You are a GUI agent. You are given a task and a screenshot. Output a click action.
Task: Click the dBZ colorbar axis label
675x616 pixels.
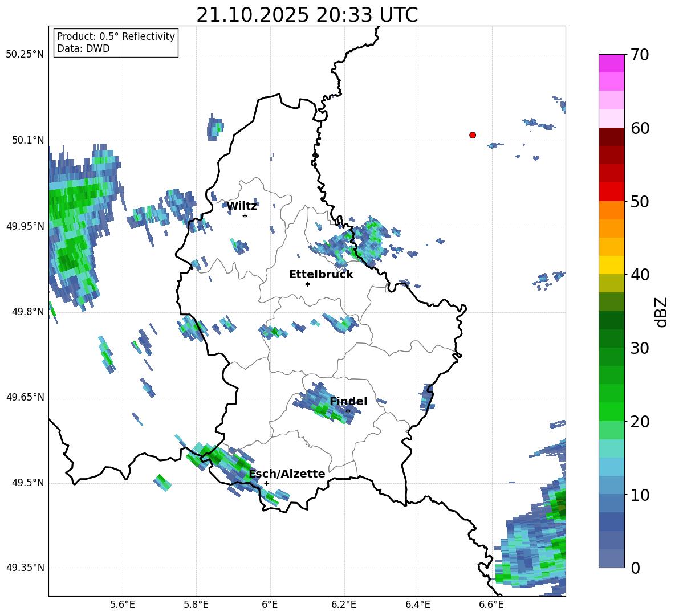point(662,312)
